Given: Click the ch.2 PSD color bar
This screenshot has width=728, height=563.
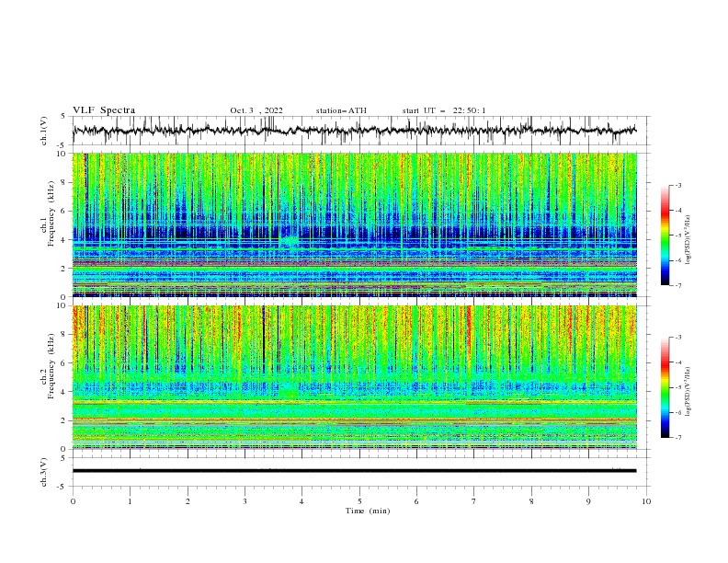Looking at the screenshot, I should 665,387.
